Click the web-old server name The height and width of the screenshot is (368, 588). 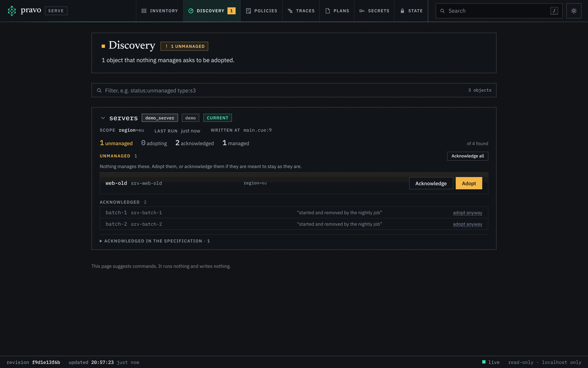point(116,183)
